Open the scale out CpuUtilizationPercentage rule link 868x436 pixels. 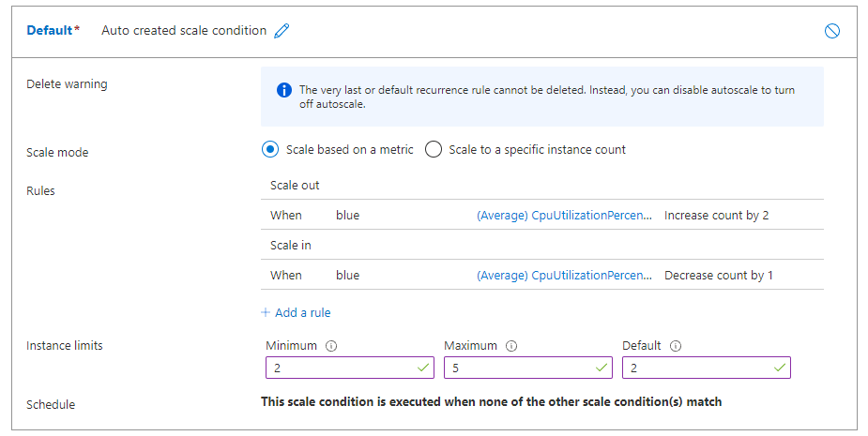(563, 215)
